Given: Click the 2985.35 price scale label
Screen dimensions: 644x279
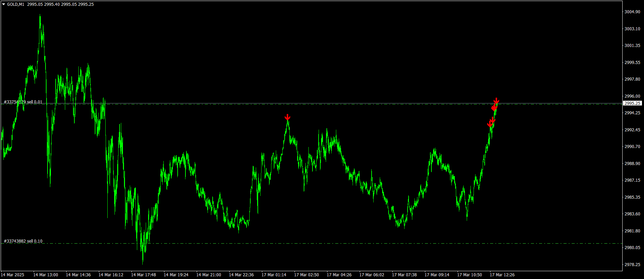Looking at the screenshot, I should coord(632,197).
